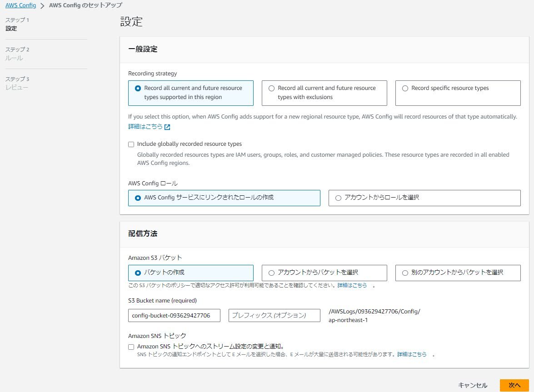The height and width of the screenshot is (392, 534).
Task: Enable Include globally recorded resource types
Action: 131,144
